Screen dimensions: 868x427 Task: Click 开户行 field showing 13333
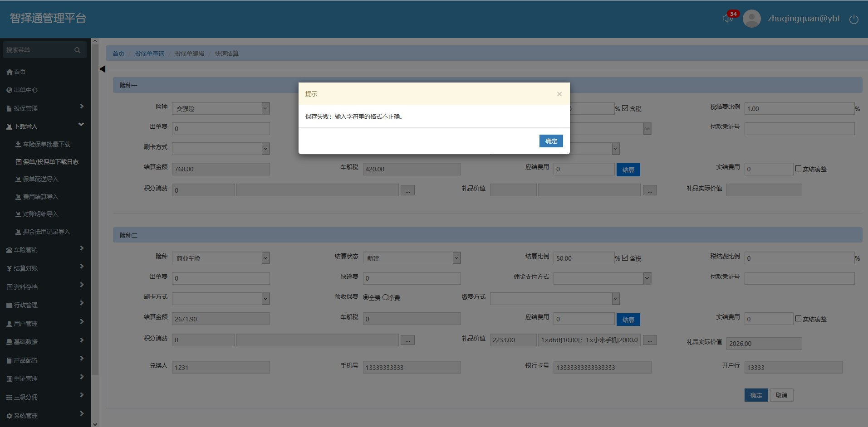[x=794, y=368]
